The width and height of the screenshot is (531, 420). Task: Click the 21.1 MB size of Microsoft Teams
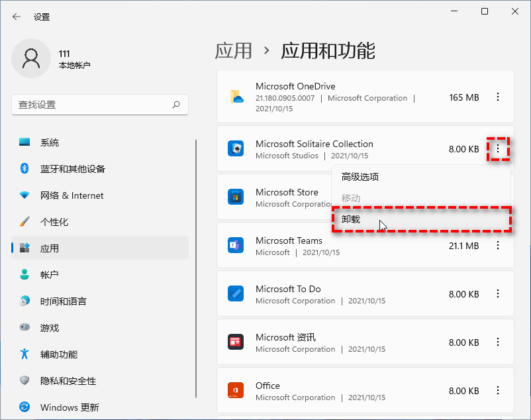tap(464, 246)
